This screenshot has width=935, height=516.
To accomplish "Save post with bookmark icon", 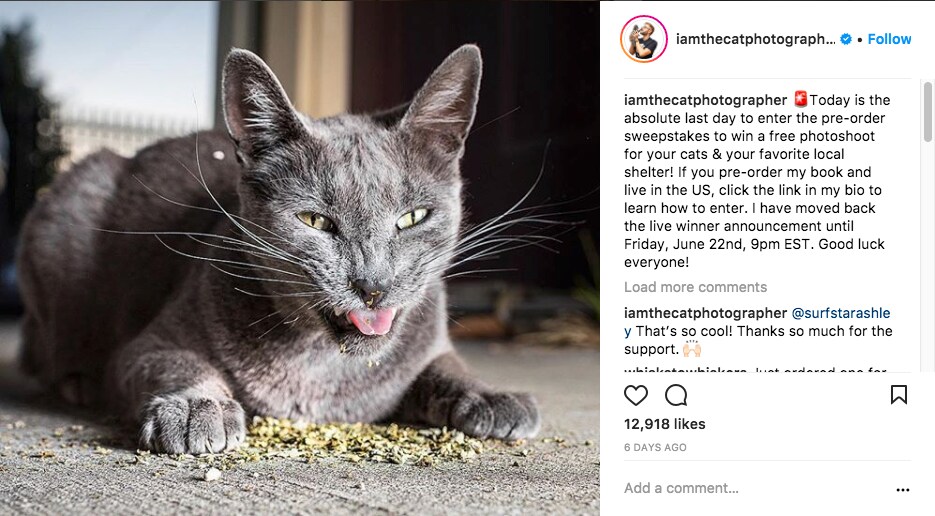I will click(x=899, y=394).
